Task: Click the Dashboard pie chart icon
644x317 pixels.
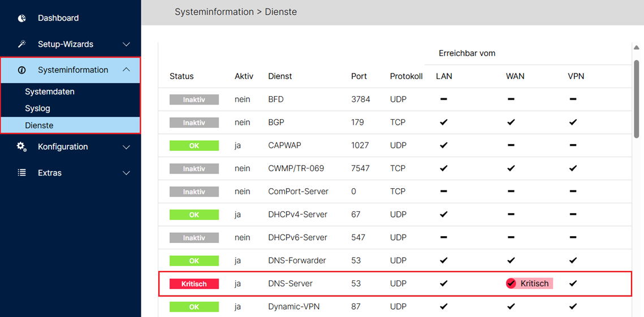Action: point(22,18)
